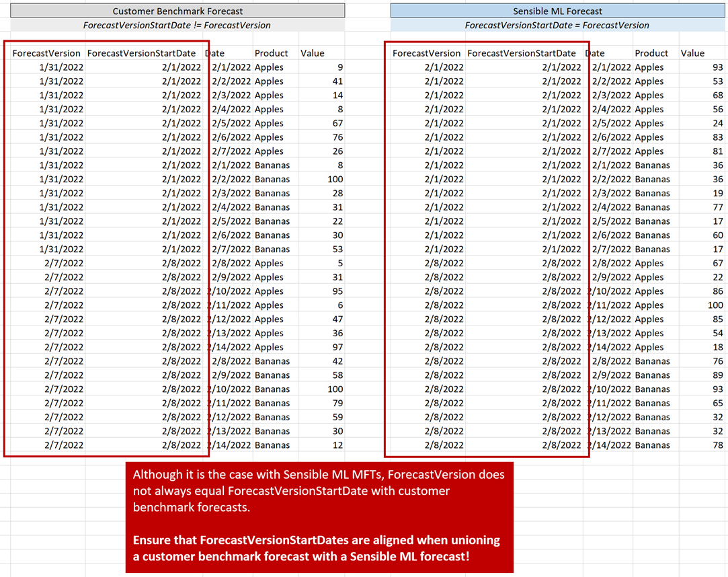Click value 19 in Sensible ML table

[718, 193]
